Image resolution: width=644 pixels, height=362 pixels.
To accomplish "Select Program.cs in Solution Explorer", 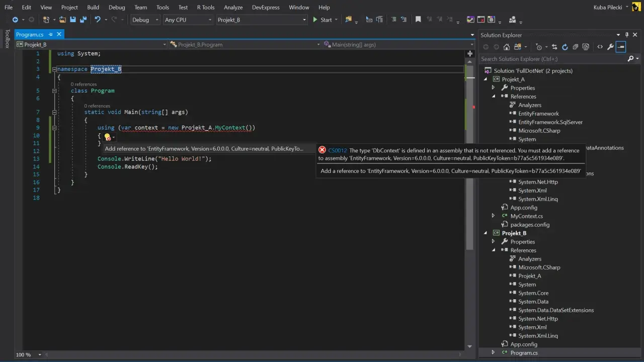I will tap(524, 352).
